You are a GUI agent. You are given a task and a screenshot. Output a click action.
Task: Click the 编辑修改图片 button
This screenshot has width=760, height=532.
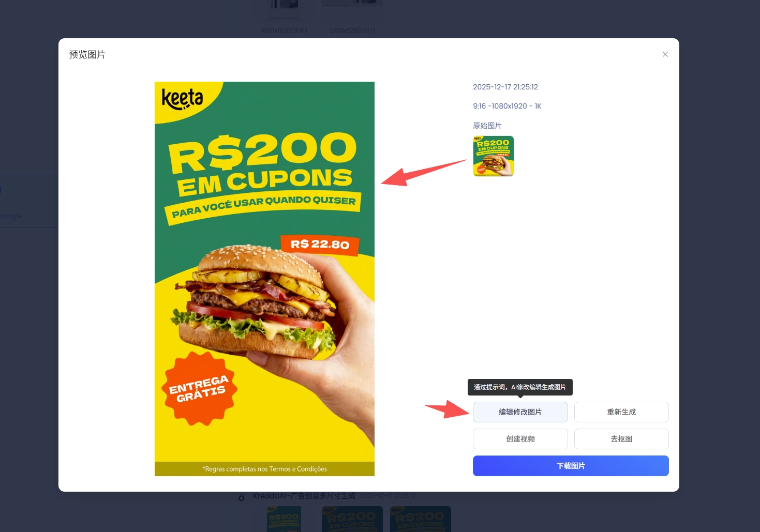click(x=520, y=412)
